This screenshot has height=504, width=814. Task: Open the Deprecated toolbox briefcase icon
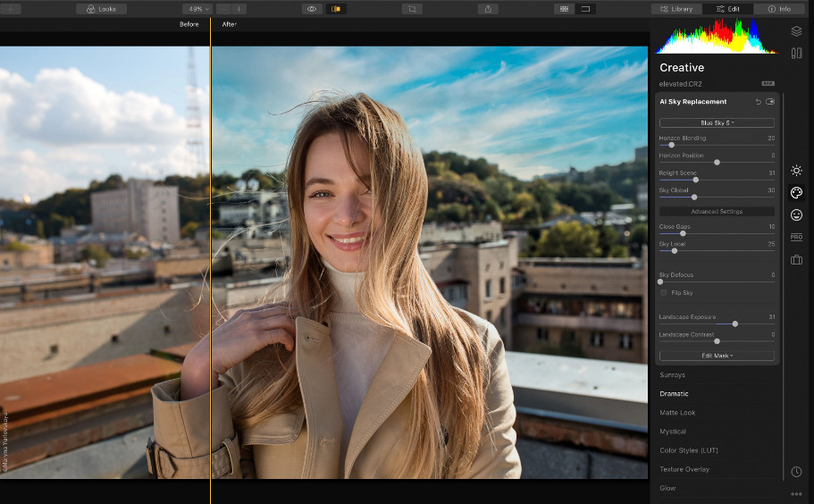(796, 259)
